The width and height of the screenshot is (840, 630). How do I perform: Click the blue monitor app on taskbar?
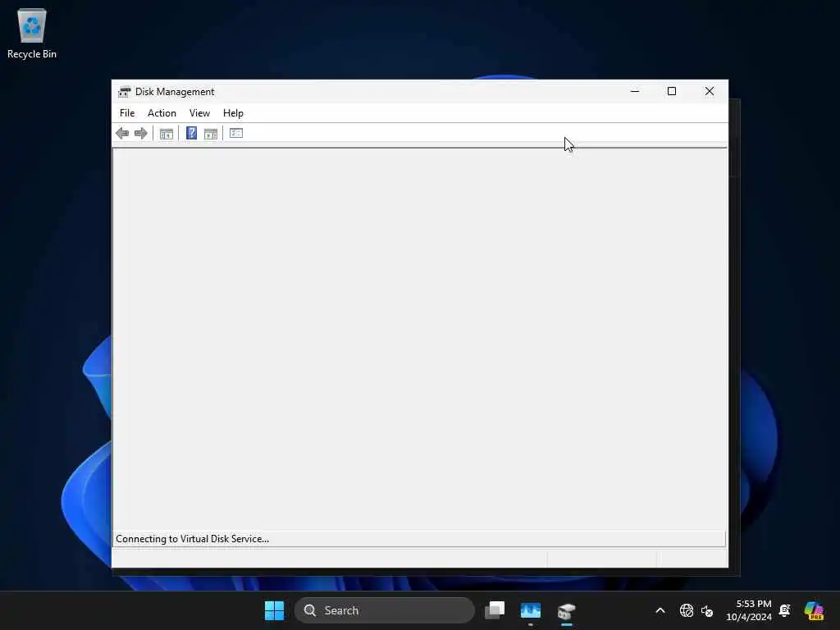[x=531, y=610]
